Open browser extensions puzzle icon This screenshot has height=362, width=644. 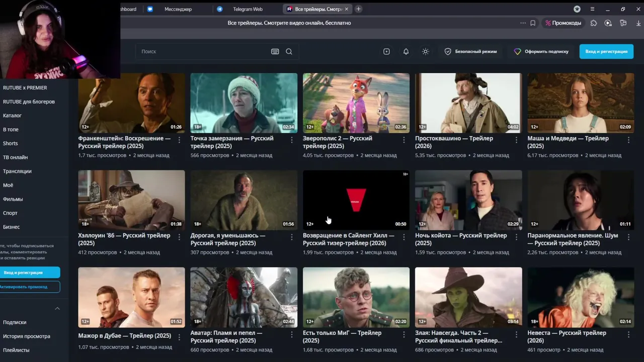click(x=594, y=23)
